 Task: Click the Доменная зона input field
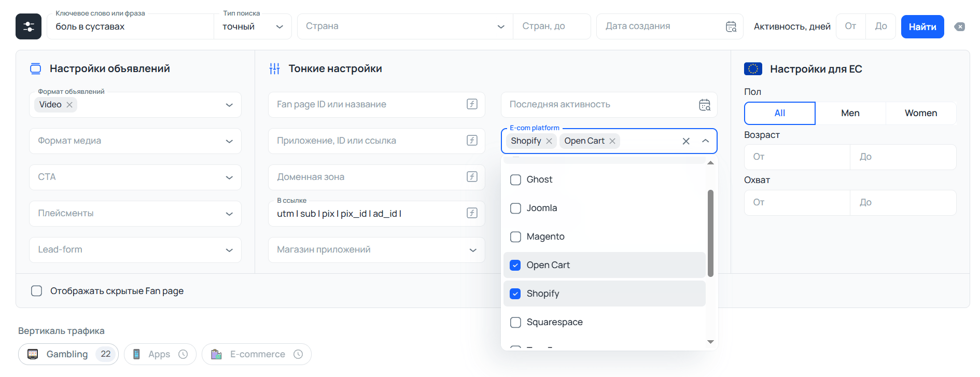[376, 177]
